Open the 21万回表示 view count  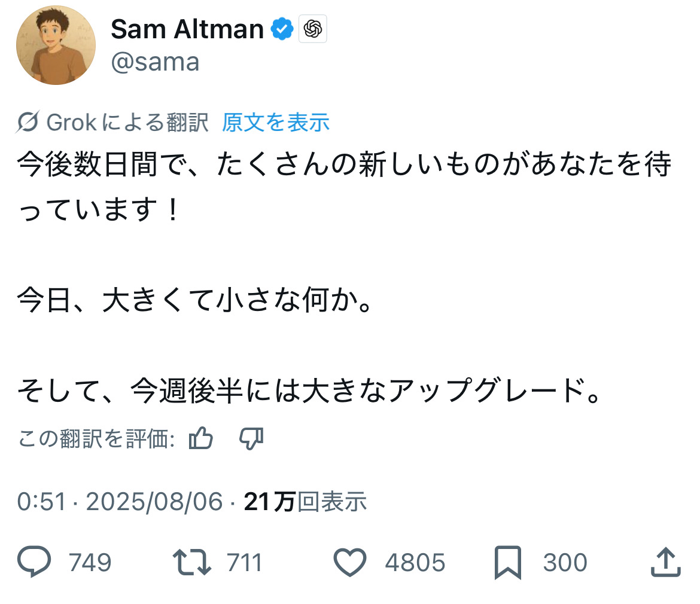305,501
